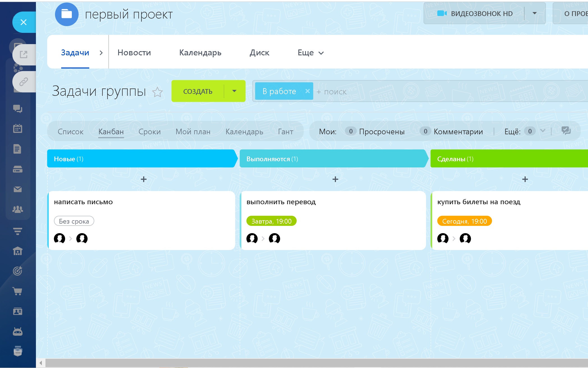Add Задачи группы to favorites star
Viewport: 588px width, 368px height.
[157, 92]
